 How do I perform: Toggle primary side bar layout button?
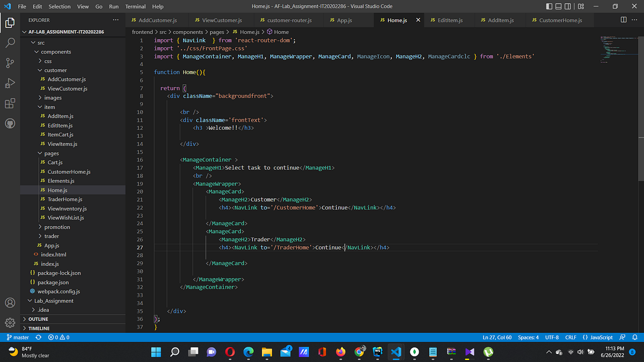click(x=549, y=6)
